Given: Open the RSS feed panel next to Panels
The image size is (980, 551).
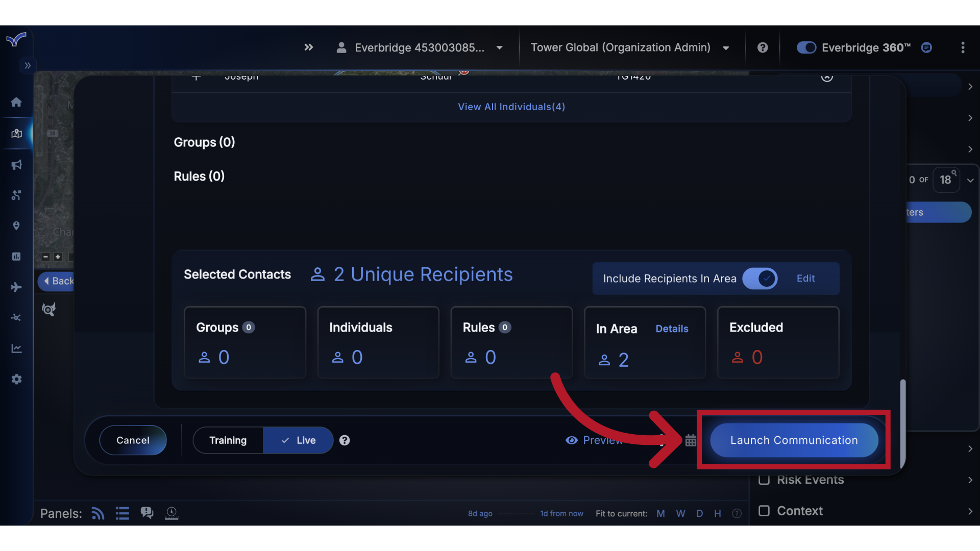Looking at the screenshot, I should (x=97, y=513).
